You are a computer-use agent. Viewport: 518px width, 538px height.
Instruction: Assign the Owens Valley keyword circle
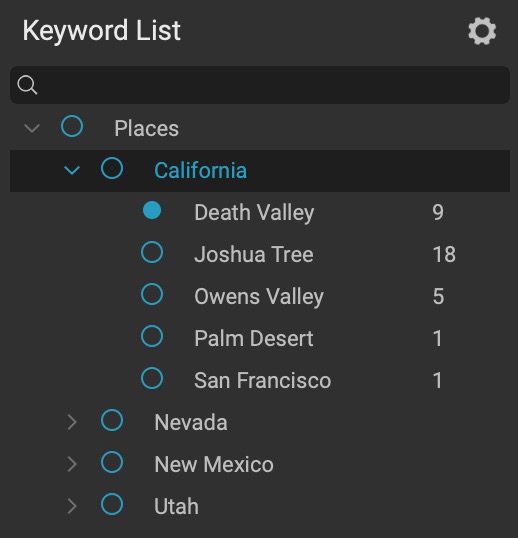coord(152,294)
